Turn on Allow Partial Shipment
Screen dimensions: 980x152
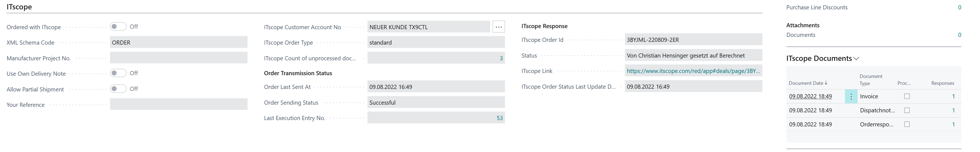pyautogui.click(x=118, y=89)
